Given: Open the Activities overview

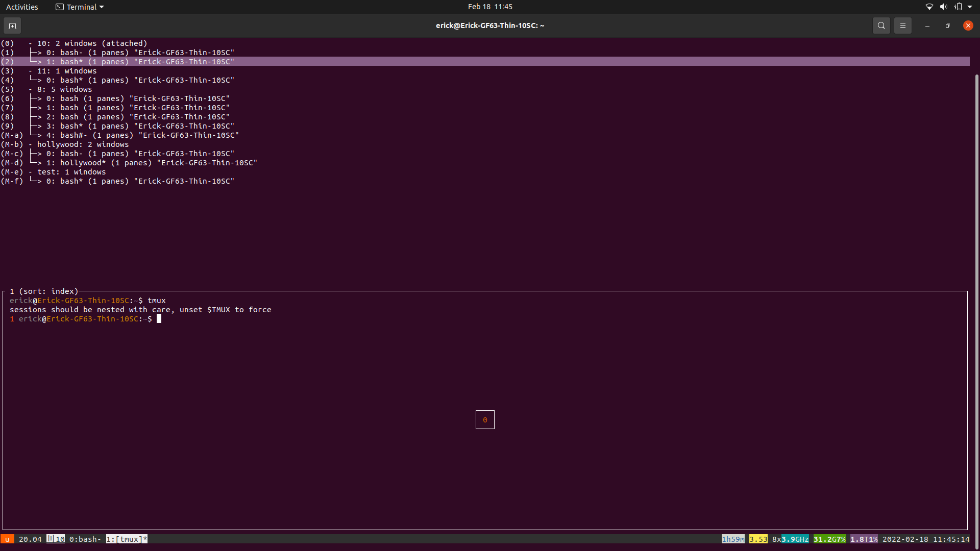Looking at the screenshot, I should (22, 7).
